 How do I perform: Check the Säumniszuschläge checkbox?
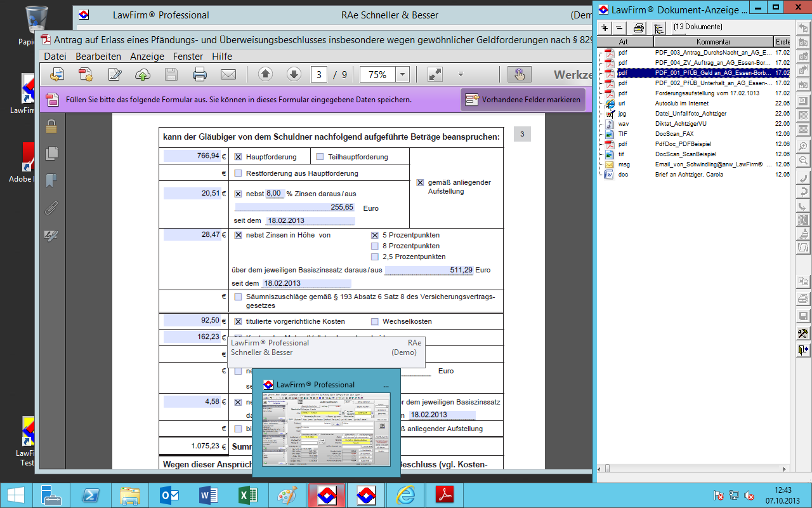239,297
